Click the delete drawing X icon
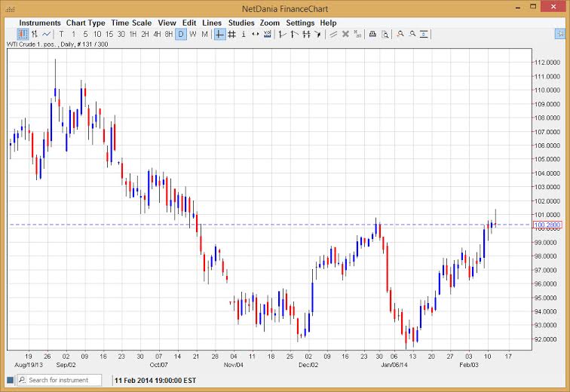 345,34
